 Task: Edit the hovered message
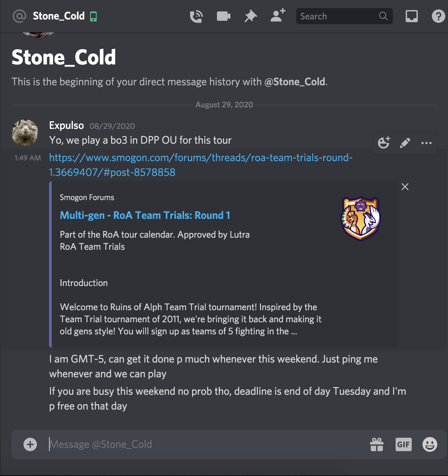point(405,143)
